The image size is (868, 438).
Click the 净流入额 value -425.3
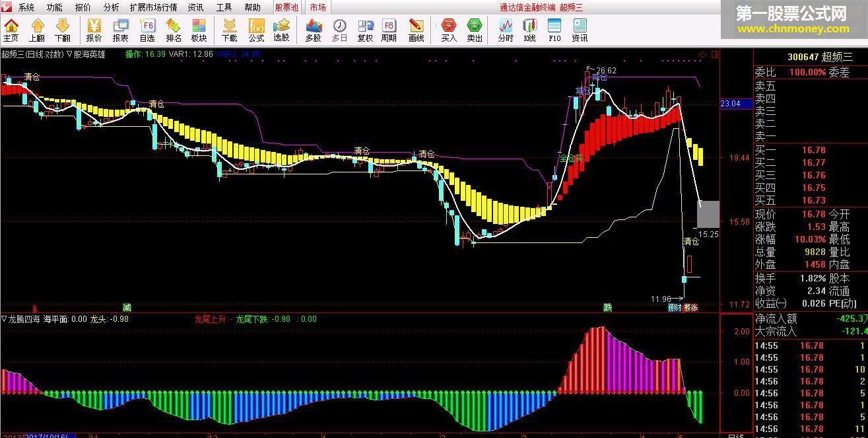[x=852, y=319]
